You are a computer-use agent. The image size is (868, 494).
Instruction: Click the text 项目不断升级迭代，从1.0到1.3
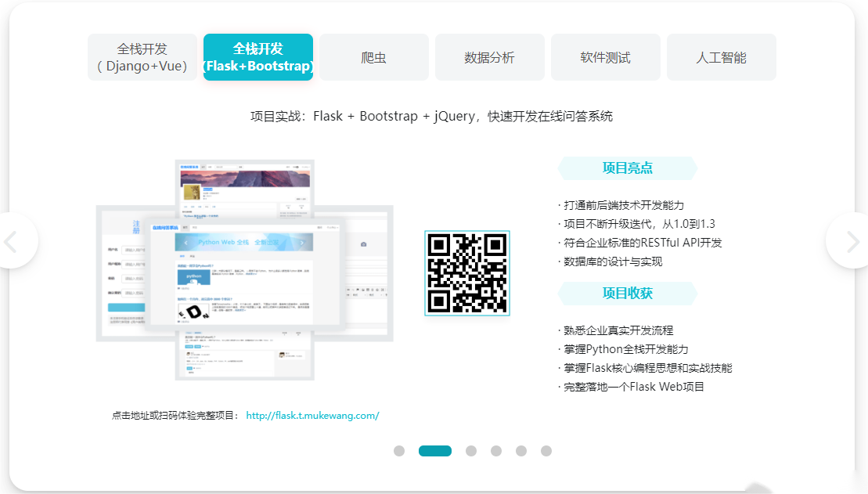[639, 224]
